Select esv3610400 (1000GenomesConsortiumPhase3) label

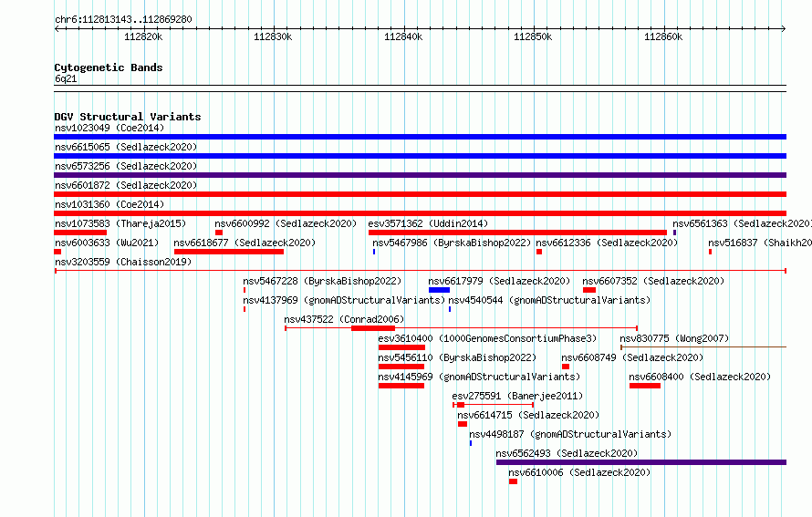[x=487, y=338]
